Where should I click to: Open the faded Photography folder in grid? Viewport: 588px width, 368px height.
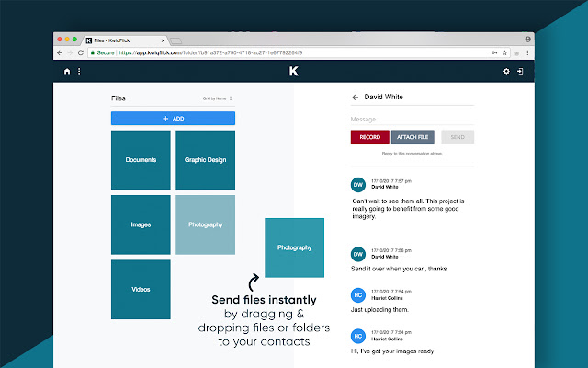(205, 224)
